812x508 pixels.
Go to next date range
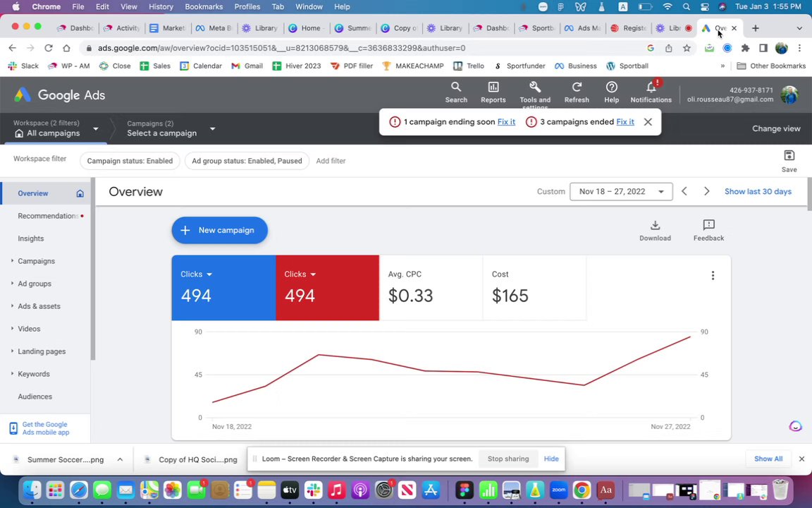[x=706, y=191]
